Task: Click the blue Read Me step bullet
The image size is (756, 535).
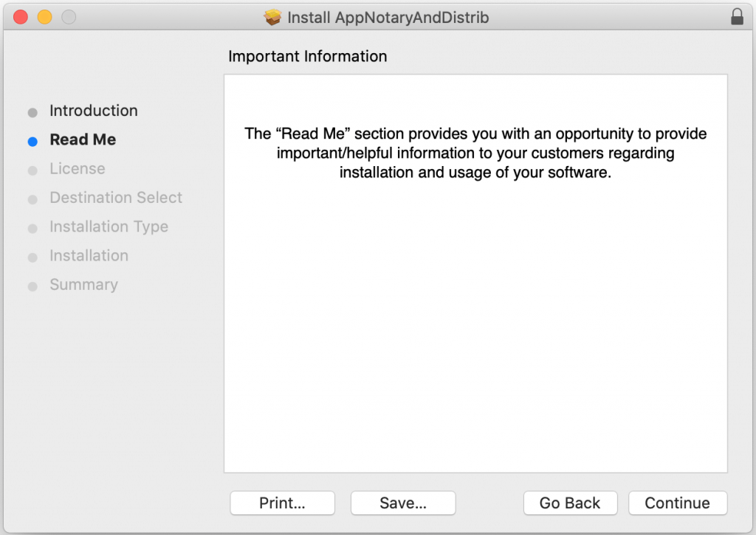Action: (32, 142)
